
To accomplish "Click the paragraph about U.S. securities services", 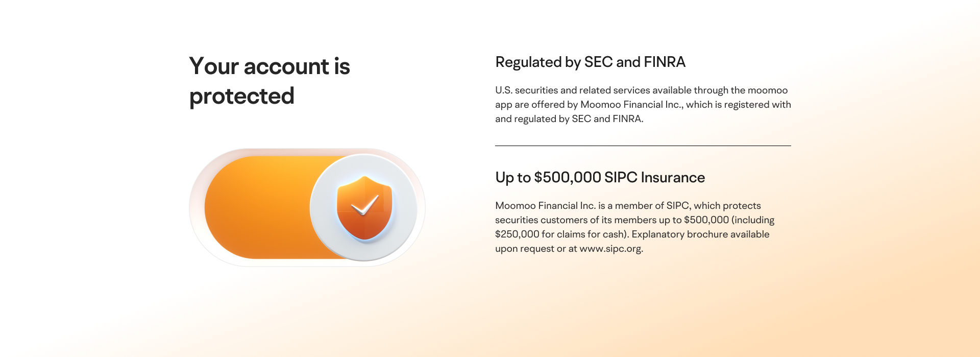I will pos(643,104).
